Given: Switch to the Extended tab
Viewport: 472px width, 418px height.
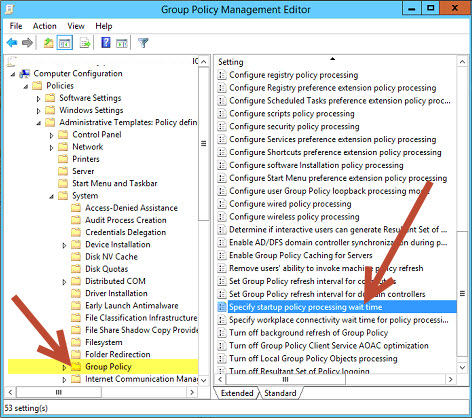Looking at the screenshot, I should point(237,393).
